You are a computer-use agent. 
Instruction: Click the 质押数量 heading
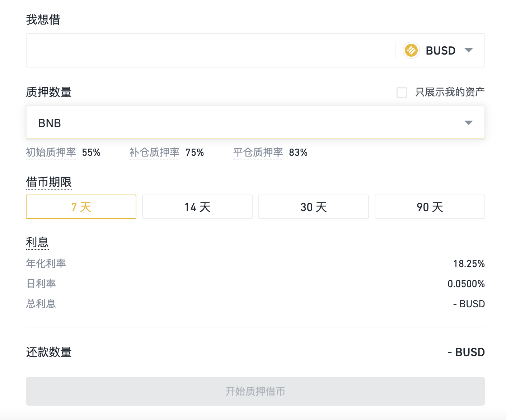(x=49, y=92)
